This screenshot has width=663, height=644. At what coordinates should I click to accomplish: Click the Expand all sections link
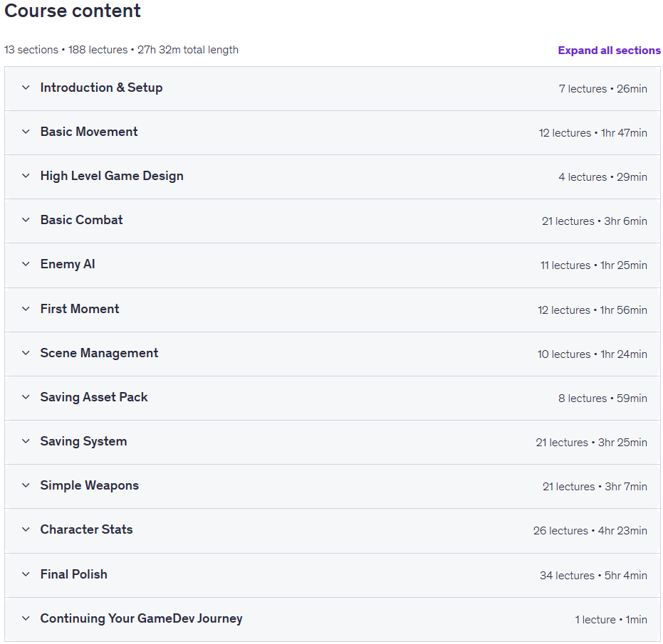click(609, 51)
